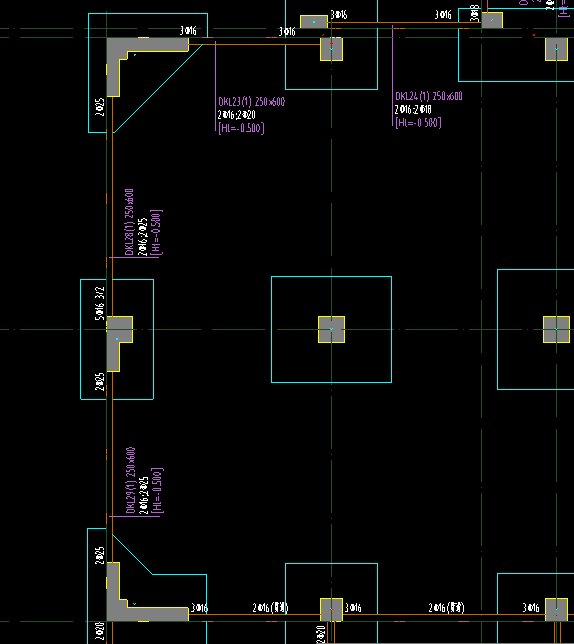Click the 2Φ16;2Φ18 rebar note under DKL24
The image size is (574, 644).
pyautogui.click(x=413, y=109)
